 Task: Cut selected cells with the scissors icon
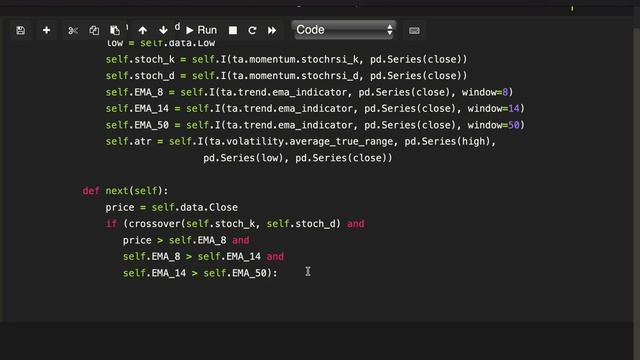point(73,30)
